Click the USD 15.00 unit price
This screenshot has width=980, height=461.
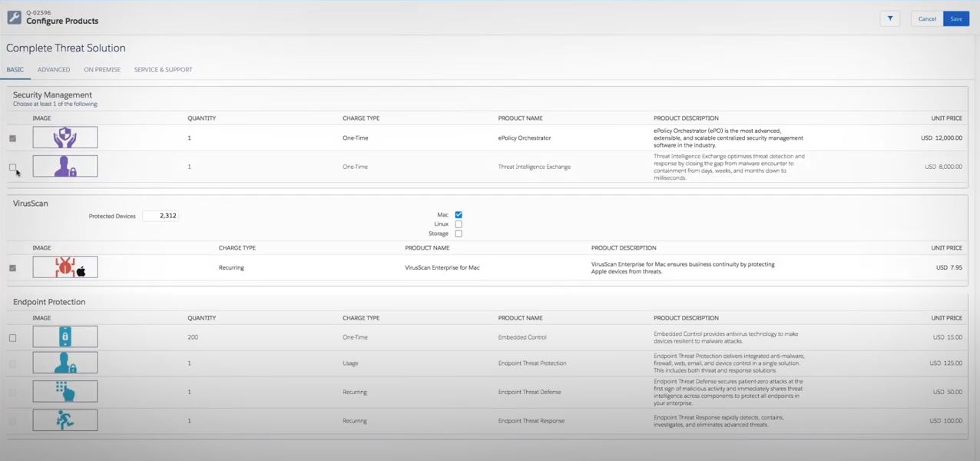click(948, 337)
